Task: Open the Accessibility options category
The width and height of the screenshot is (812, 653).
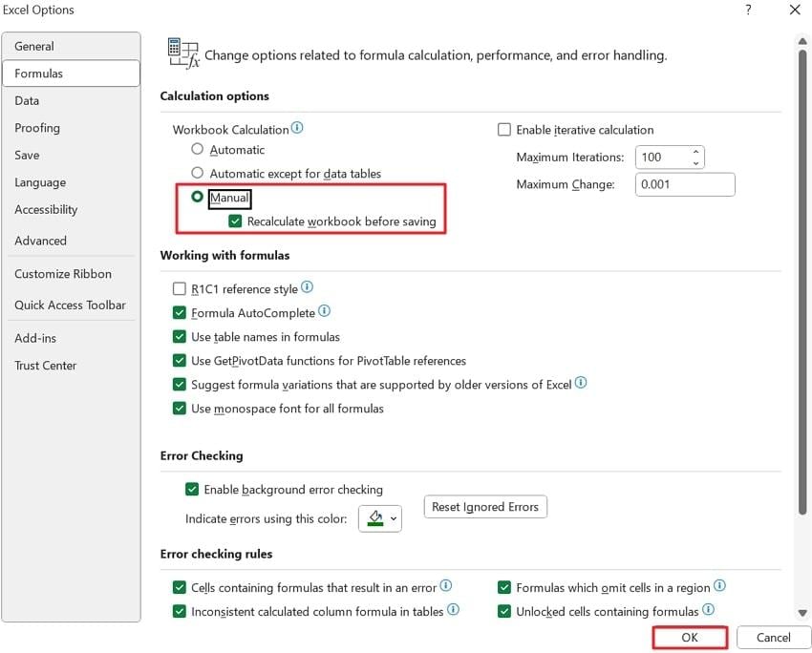Action: click(x=71, y=210)
